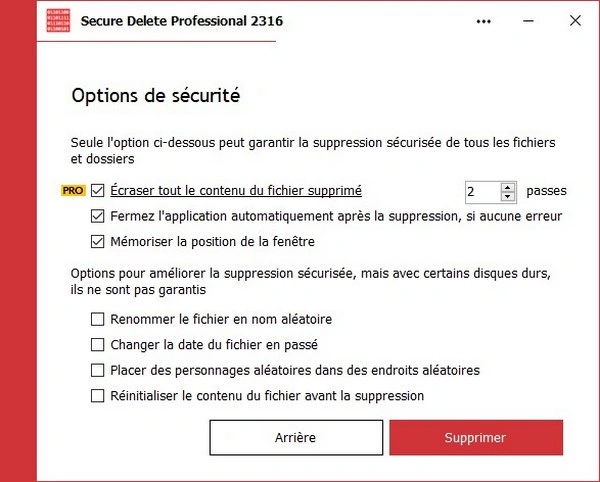Increase the number of passes with up arrow
Image resolution: width=600 pixels, height=482 pixels.
[x=508, y=186]
